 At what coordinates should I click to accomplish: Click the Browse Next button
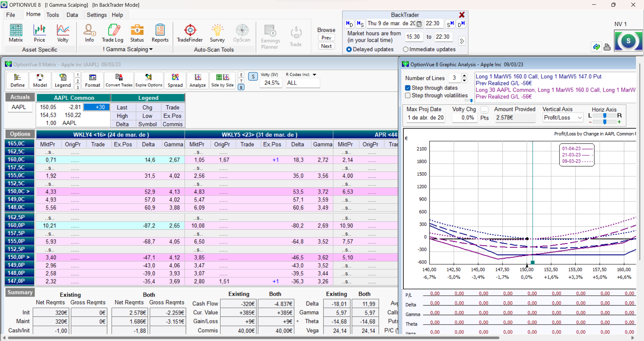pyautogui.click(x=326, y=46)
